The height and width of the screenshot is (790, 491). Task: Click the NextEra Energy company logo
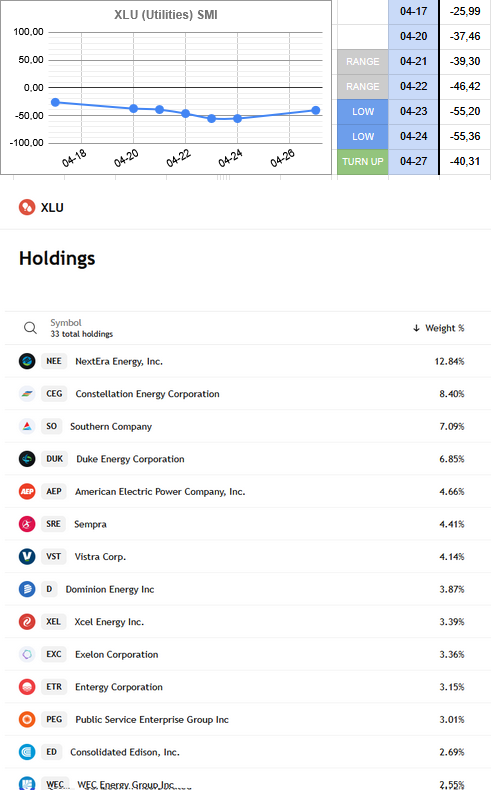[x=27, y=361]
